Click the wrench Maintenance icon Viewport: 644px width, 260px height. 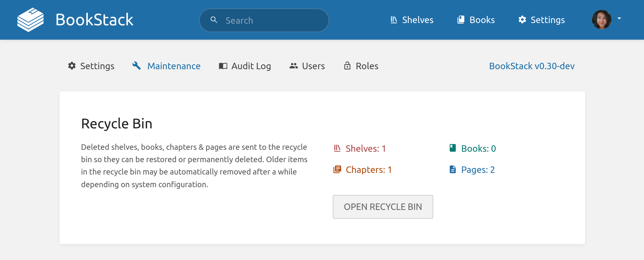click(137, 66)
